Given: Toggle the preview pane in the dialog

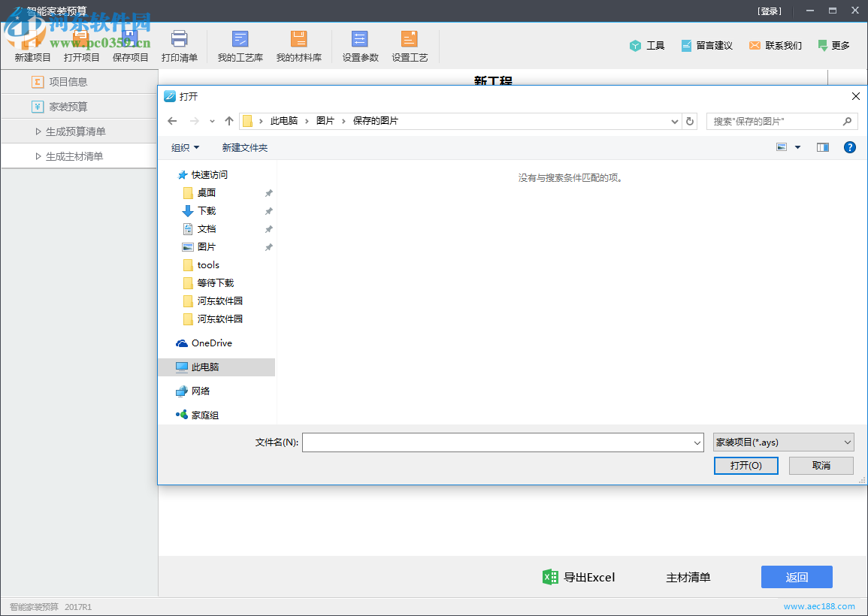Looking at the screenshot, I should (x=822, y=147).
